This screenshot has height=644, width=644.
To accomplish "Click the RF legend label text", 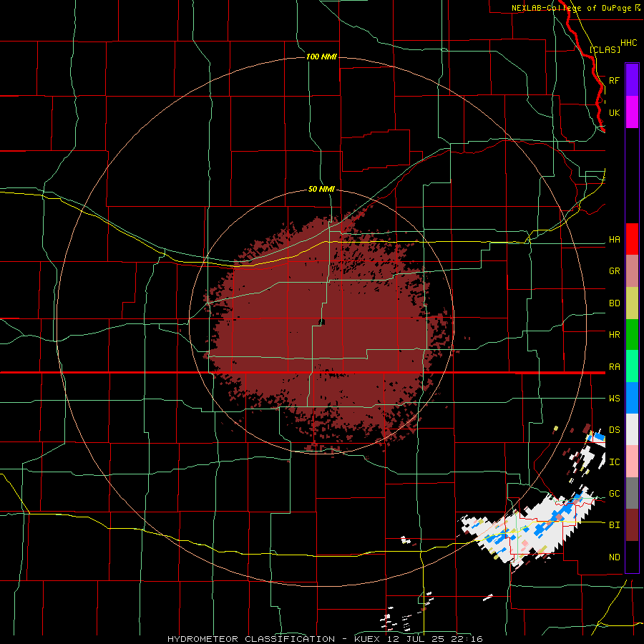I will (x=614, y=80).
